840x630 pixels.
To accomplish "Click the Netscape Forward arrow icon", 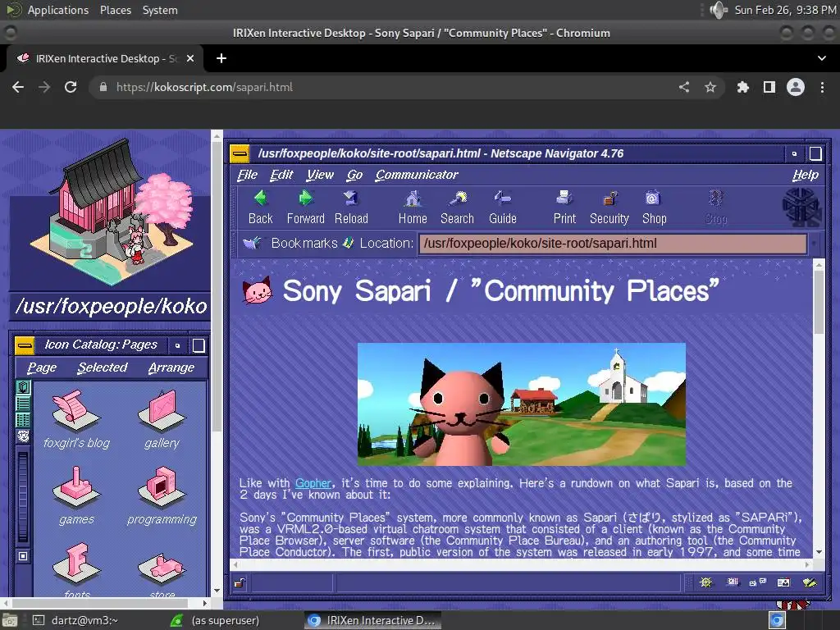I will point(305,199).
